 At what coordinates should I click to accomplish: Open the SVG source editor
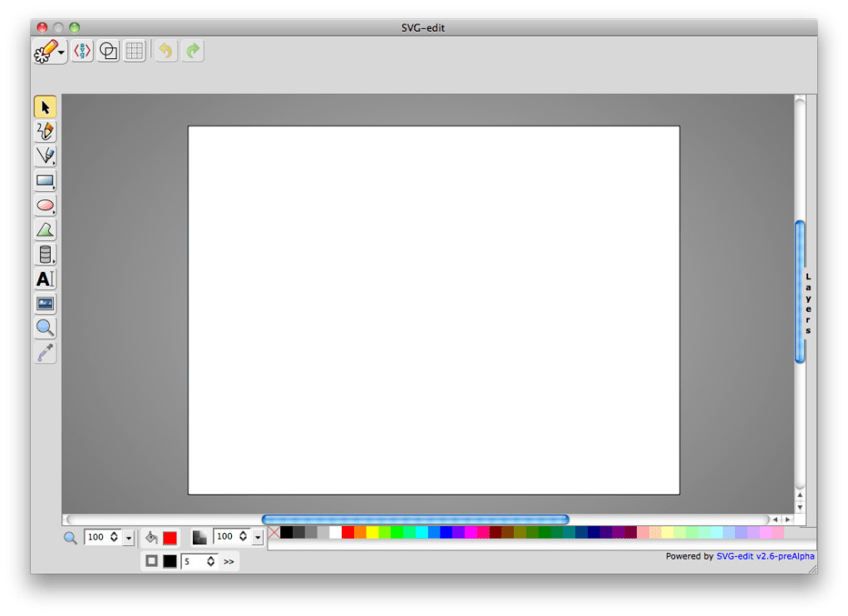point(82,51)
